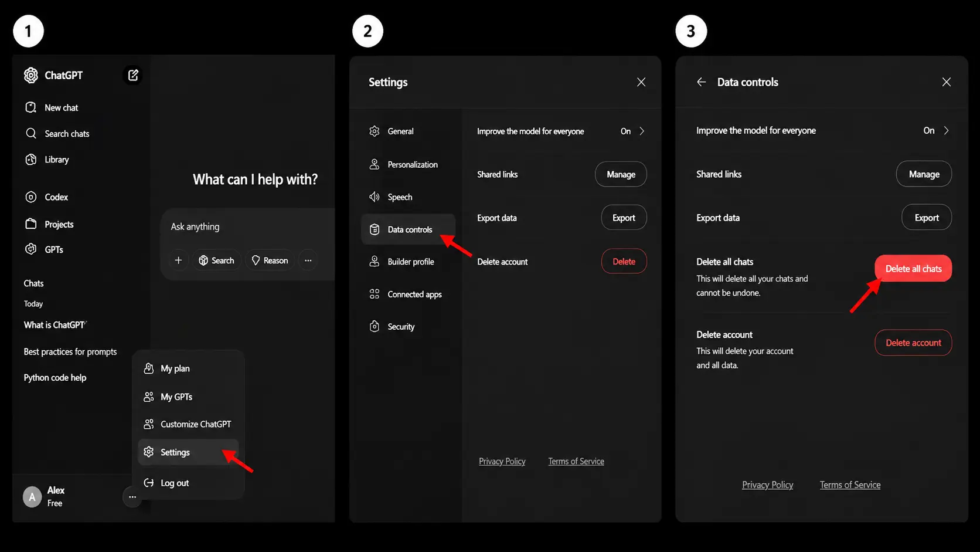
Task: Open Privacy Policy link in Data controls
Action: pyautogui.click(x=767, y=485)
